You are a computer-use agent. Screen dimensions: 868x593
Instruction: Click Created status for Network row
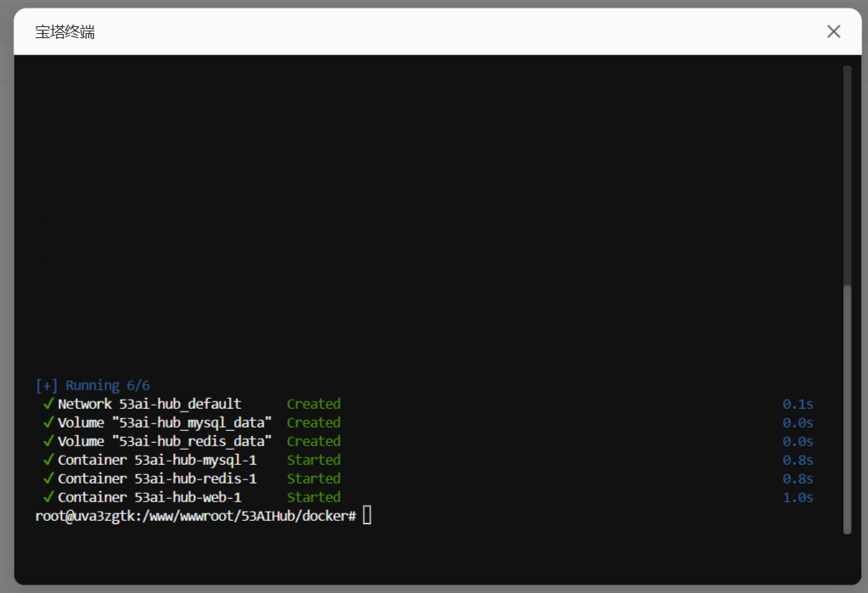[x=314, y=404]
